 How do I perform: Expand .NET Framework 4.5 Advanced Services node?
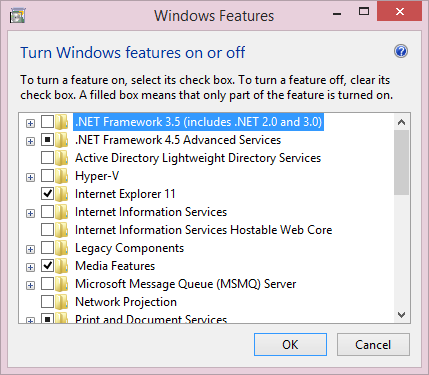(x=30, y=141)
